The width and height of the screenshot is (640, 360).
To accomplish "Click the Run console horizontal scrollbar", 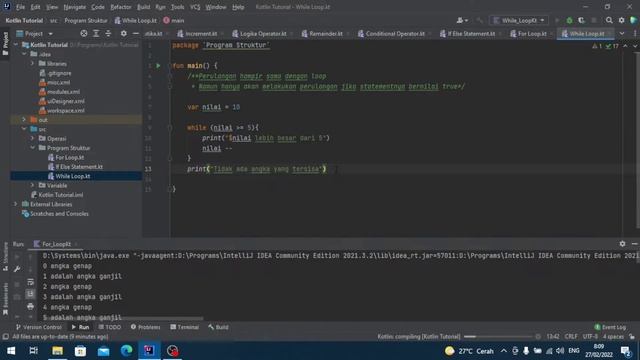I will (122, 318).
